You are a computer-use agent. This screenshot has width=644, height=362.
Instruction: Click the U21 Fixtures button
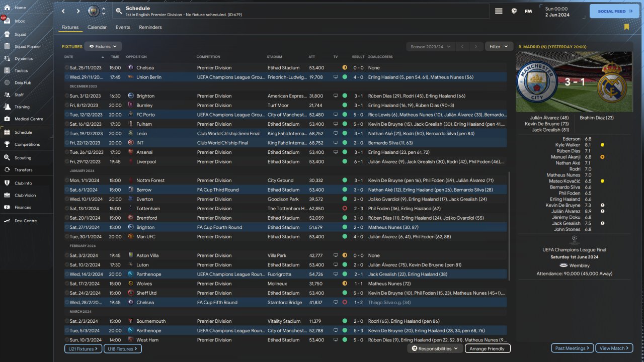[83, 348]
